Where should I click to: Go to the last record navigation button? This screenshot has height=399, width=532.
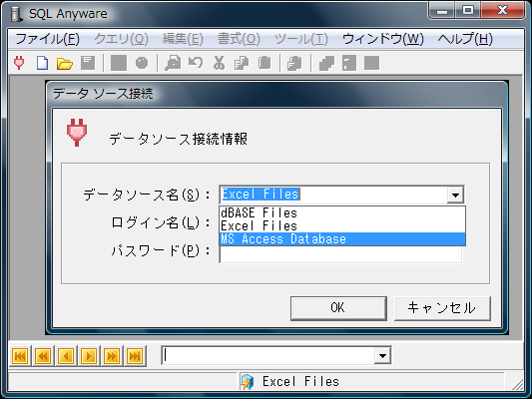(135, 356)
